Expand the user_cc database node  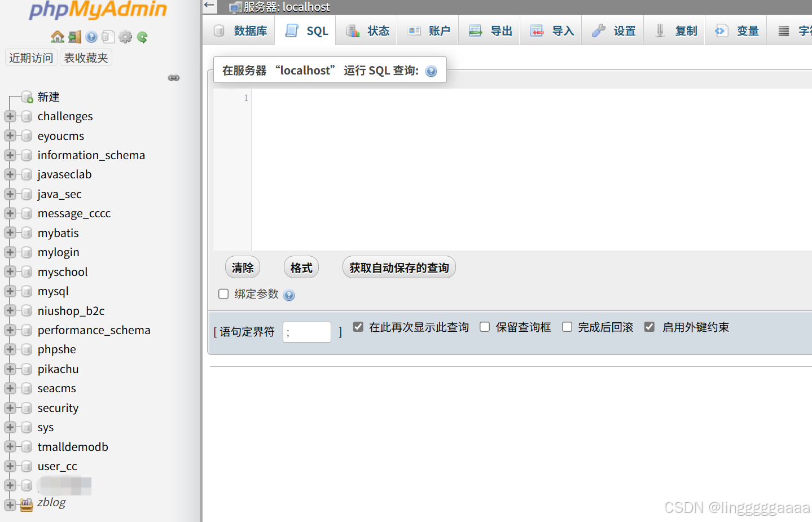(x=10, y=466)
